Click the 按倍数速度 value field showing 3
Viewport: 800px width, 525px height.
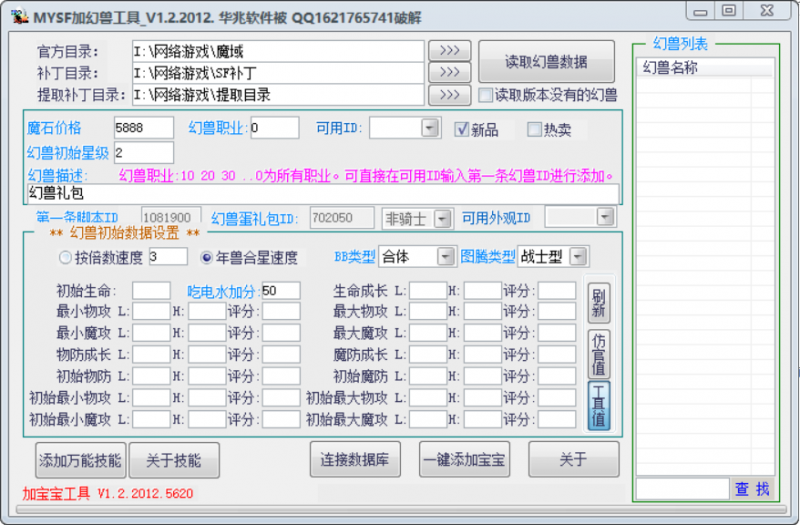pyautogui.click(x=168, y=257)
